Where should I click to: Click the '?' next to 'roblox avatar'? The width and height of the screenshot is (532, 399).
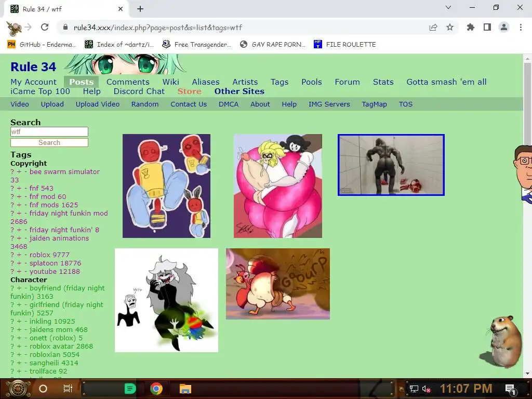point(12,347)
